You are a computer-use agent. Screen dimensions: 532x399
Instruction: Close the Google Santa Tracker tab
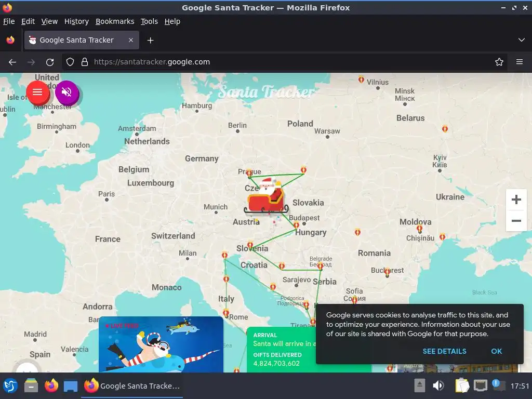pyautogui.click(x=130, y=40)
